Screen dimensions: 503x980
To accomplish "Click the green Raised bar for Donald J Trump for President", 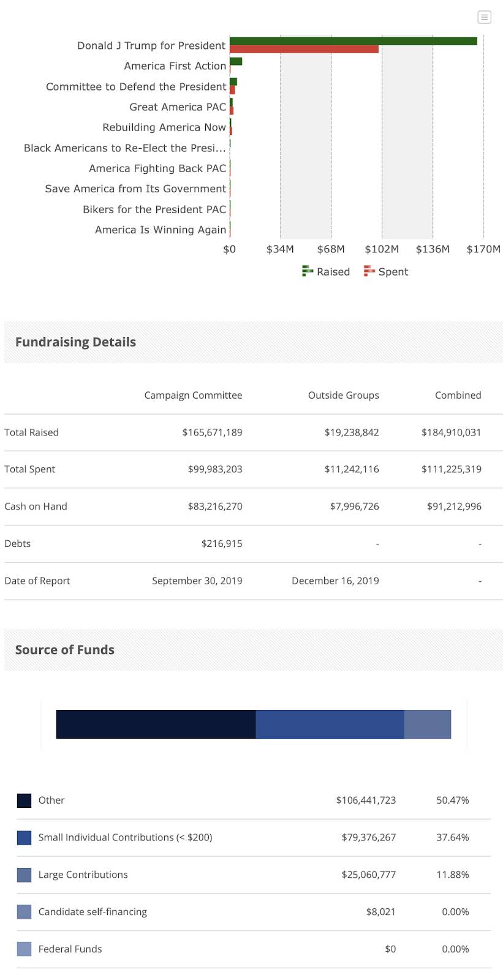I will pos(354,41).
